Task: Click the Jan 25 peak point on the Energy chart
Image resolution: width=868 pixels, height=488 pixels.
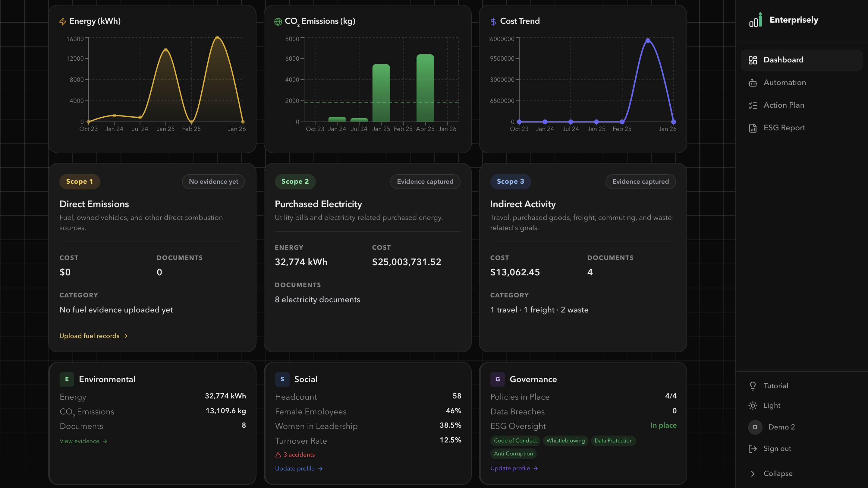Action: coord(165,49)
